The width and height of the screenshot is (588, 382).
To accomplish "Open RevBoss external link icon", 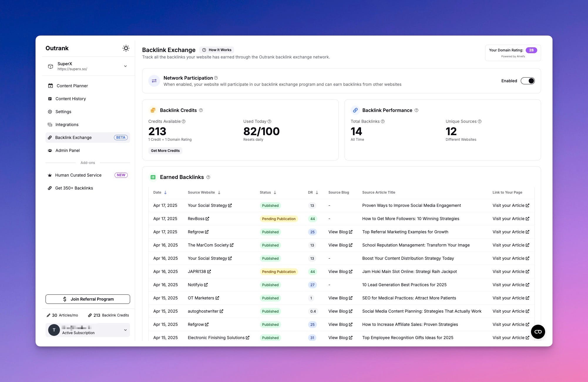I will pyautogui.click(x=207, y=219).
